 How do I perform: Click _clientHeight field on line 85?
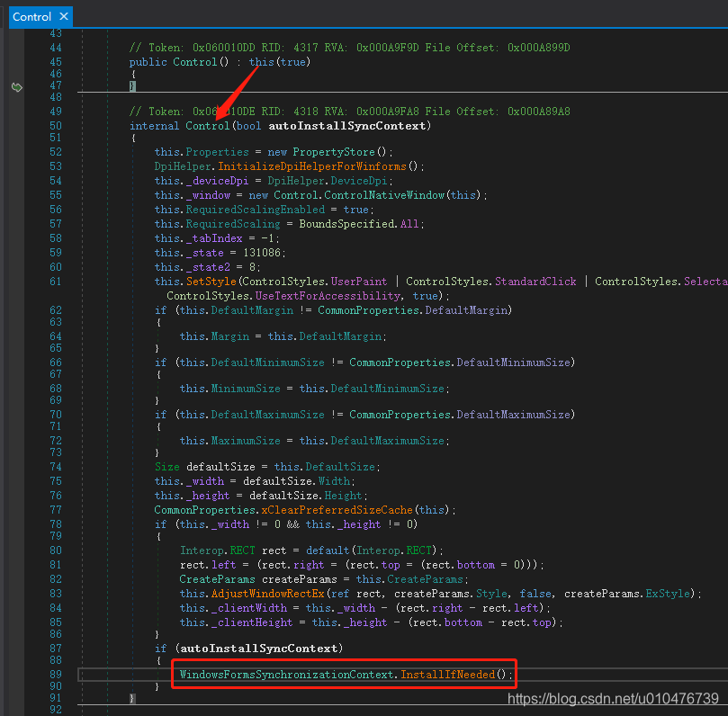[252, 622]
